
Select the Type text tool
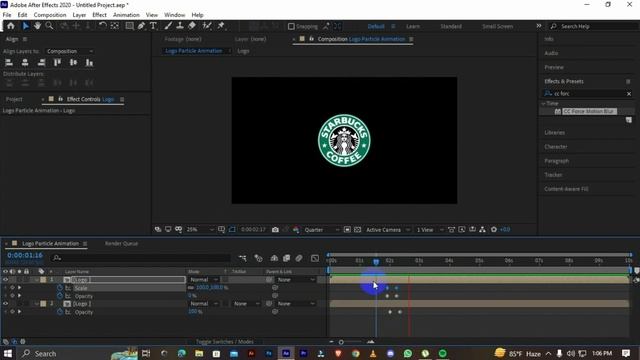[x=153, y=26]
